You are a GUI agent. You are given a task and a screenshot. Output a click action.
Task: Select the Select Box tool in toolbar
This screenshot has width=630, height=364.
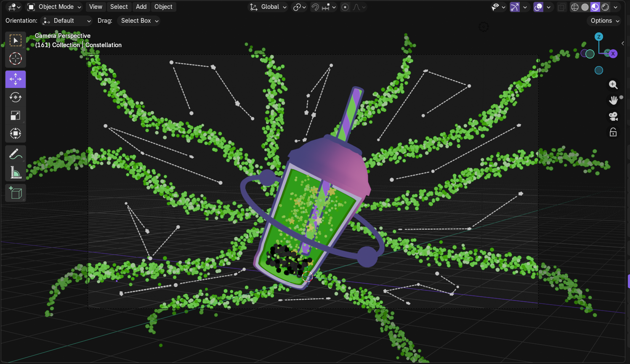(16, 40)
